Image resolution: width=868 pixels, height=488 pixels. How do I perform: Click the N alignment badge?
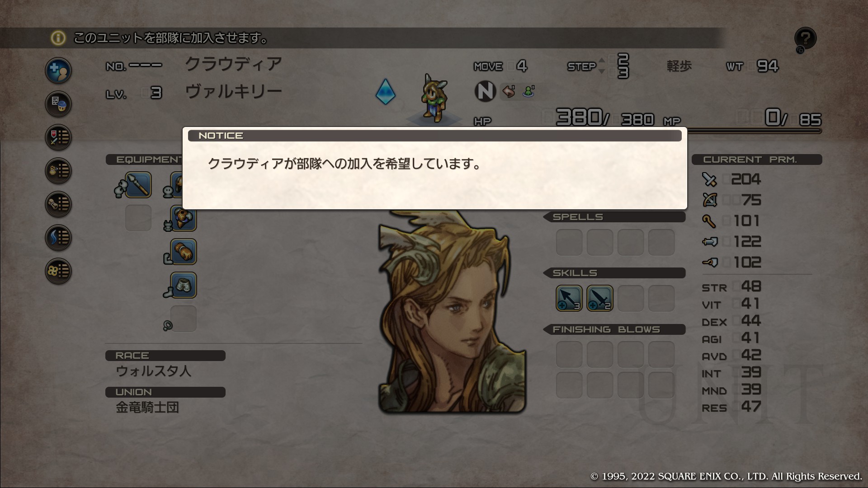(485, 92)
